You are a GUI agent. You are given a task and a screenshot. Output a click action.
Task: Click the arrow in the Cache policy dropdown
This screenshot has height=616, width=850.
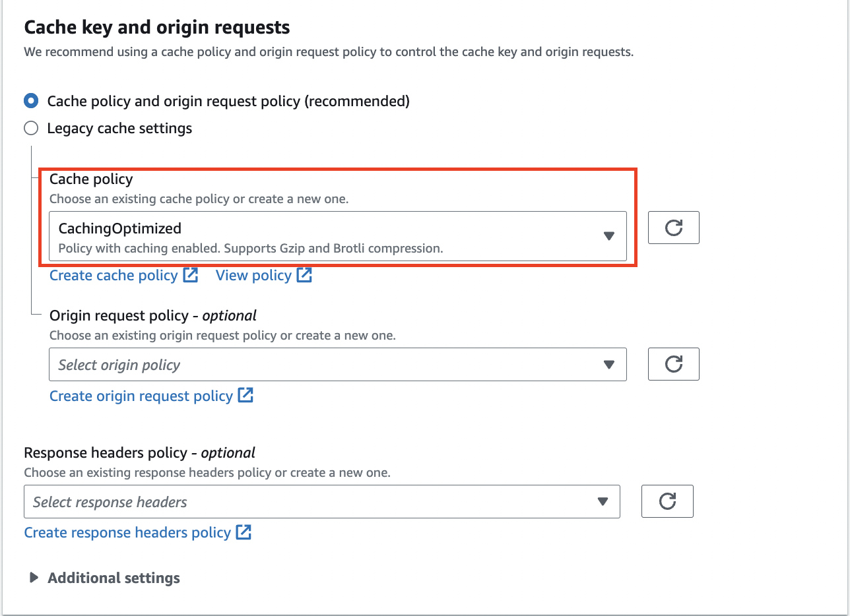(609, 236)
